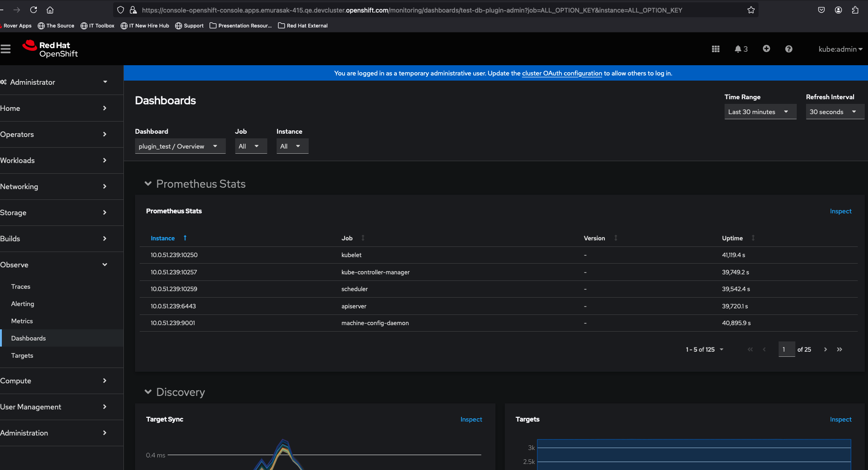Open Alerting in the Observe menu
Screen dimensions: 868x470
tap(23, 304)
